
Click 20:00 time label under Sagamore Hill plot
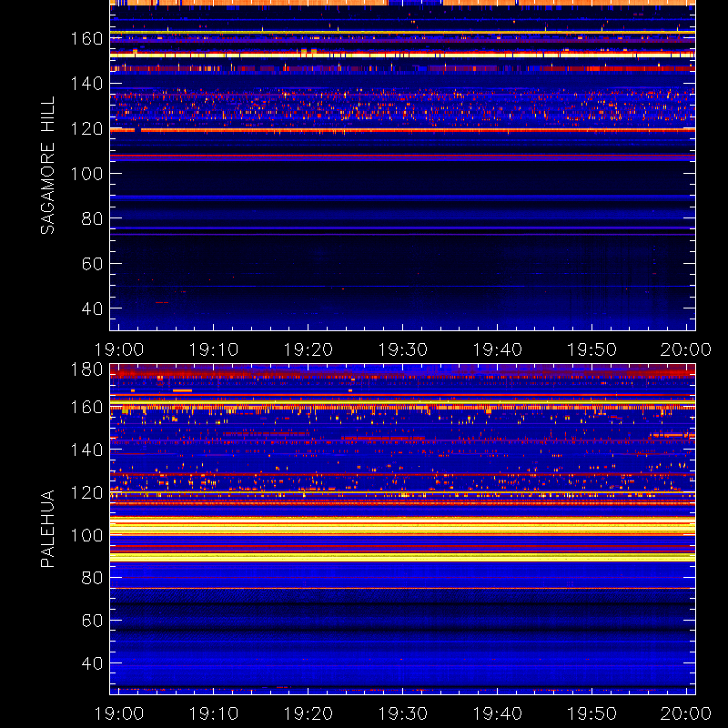click(686, 349)
